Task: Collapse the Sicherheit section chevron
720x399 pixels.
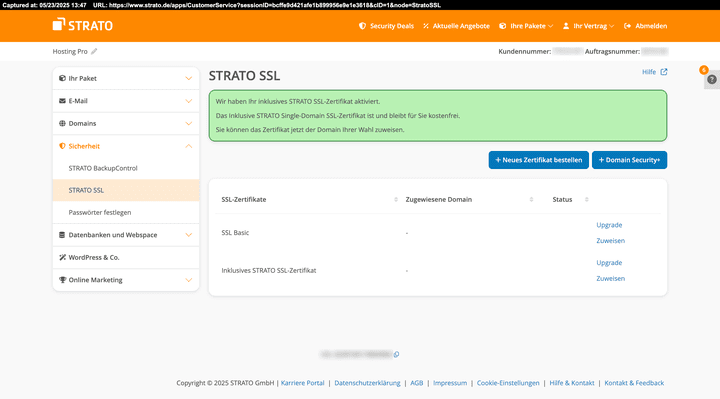Action: point(188,146)
